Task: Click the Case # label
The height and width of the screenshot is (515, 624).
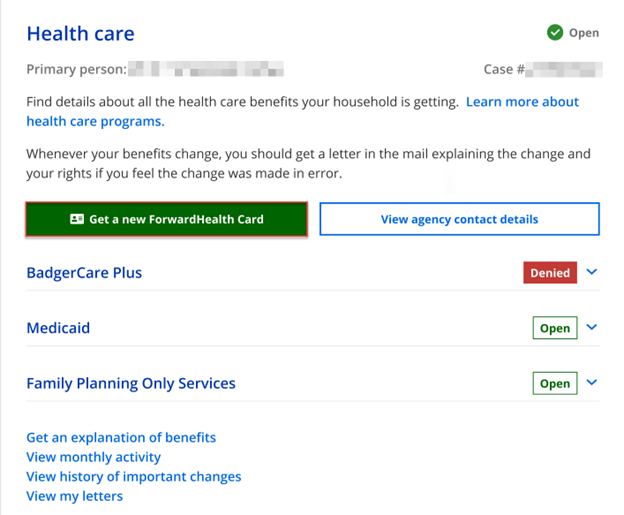Action: pyautogui.click(x=503, y=70)
